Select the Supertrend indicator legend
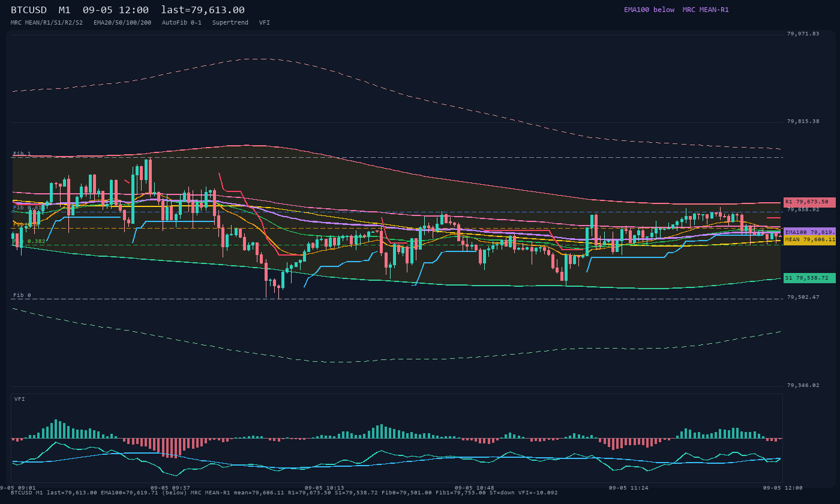Image resolution: width=840 pixels, height=504 pixels. click(230, 23)
